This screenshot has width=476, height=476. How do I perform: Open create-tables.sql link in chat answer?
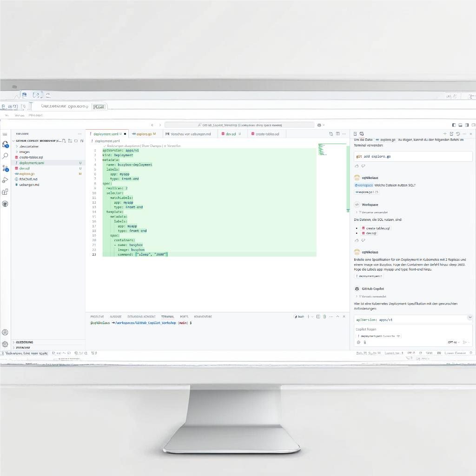click(x=376, y=228)
